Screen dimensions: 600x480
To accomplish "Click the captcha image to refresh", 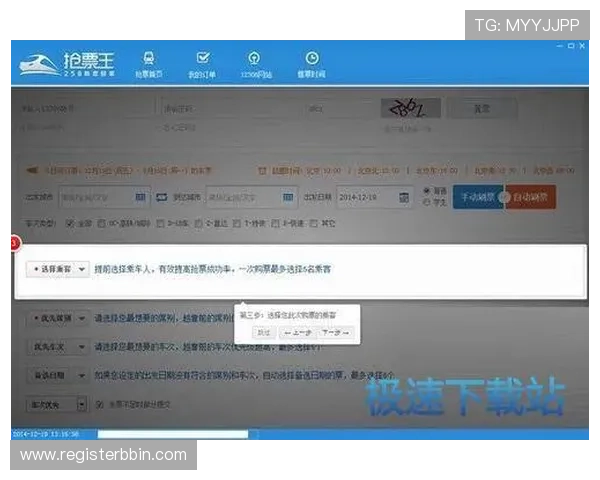I will coord(410,108).
